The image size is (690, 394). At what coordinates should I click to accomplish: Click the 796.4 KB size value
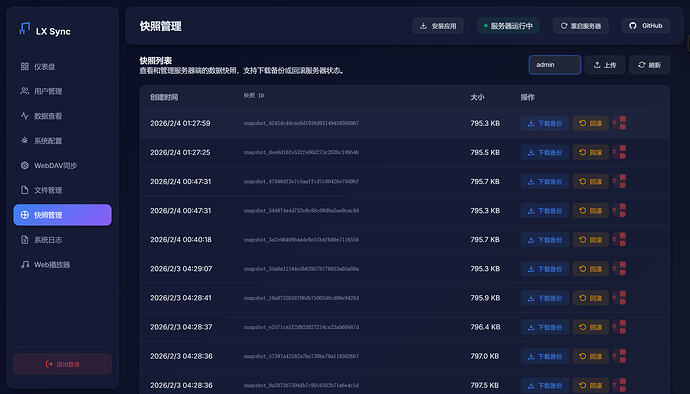pos(485,327)
